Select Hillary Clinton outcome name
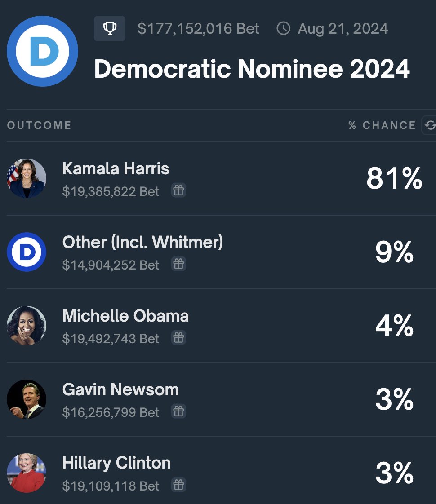The width and height of the screenshot is (436, 504). pos(116,463)
